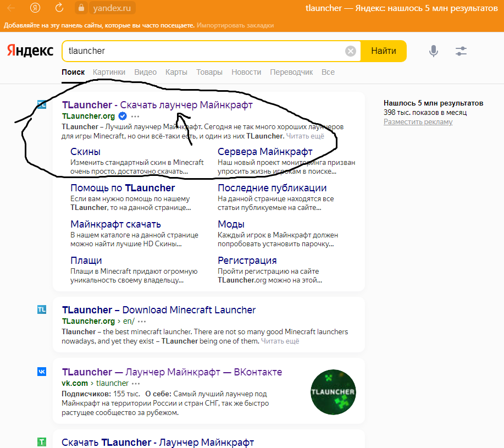504x448 pixels.
Task: Click the TLAUNCHER round thumbnail image
Action: pos(333,392)
